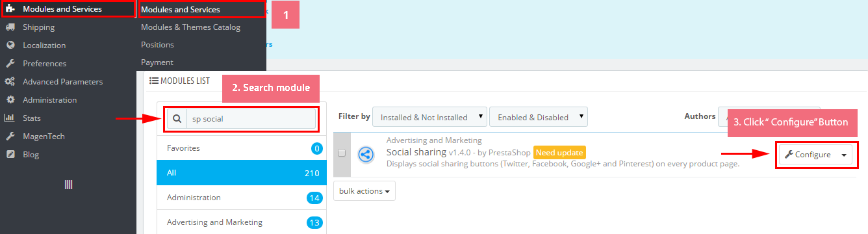Click the MagenTech wrench icon

[10, 136]
